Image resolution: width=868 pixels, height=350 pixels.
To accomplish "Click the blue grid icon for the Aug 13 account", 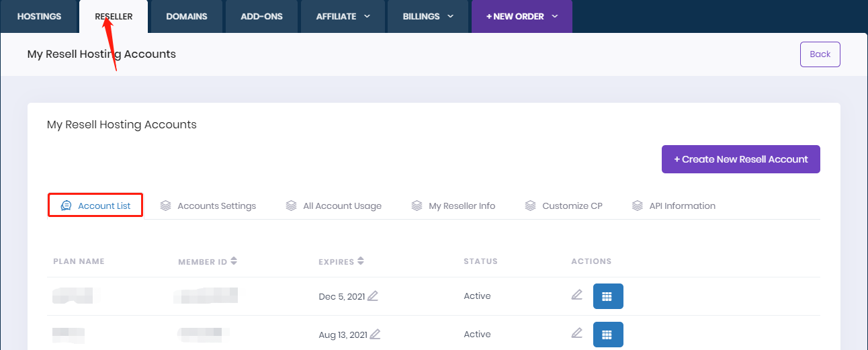I will (607, 335).
